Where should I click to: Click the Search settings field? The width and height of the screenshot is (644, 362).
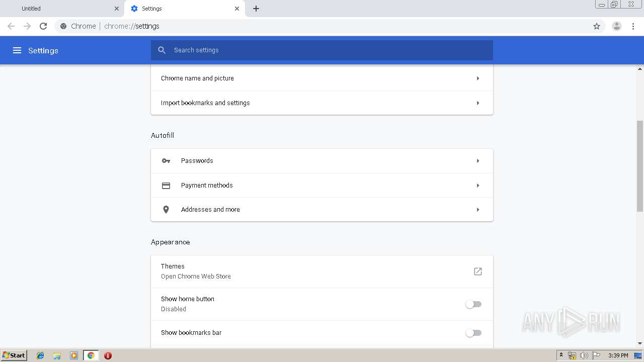(x=322, y=50)
